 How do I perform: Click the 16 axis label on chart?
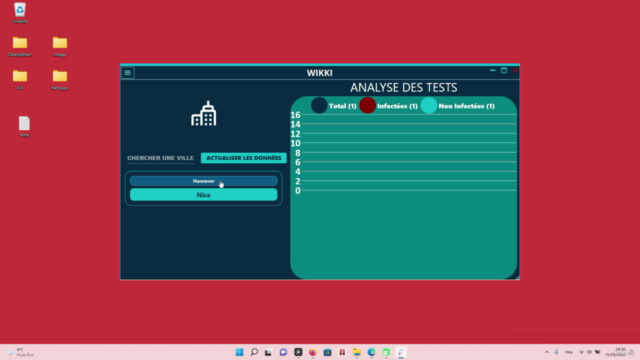pyautogui.click(x=296, y=115)
